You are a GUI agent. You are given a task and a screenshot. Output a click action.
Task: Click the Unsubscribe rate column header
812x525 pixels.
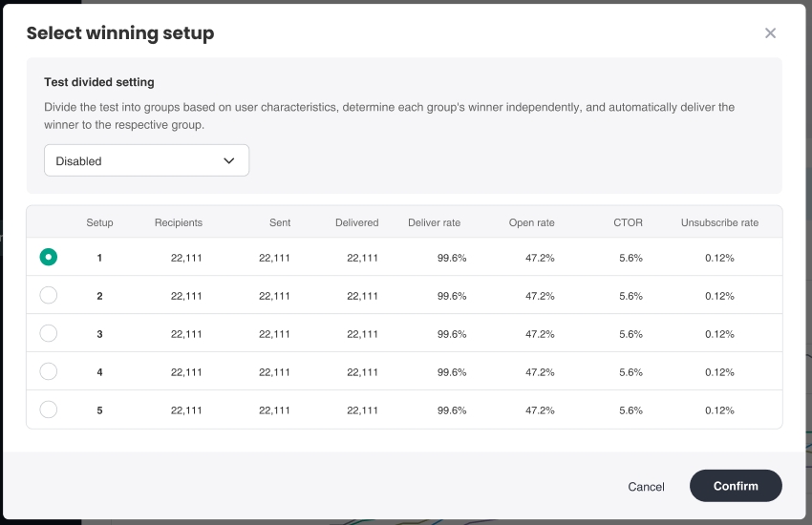coord(719,222)
